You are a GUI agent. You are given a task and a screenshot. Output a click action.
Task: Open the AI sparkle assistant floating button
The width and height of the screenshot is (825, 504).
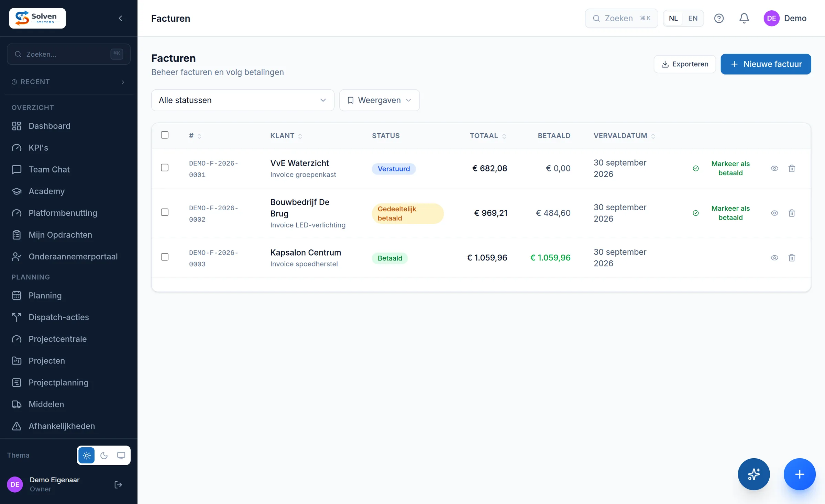(x=753, y=474)
